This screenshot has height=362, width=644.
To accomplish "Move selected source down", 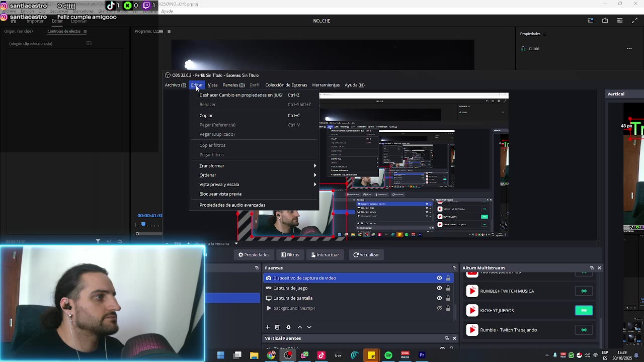I will tap(309, 327).
